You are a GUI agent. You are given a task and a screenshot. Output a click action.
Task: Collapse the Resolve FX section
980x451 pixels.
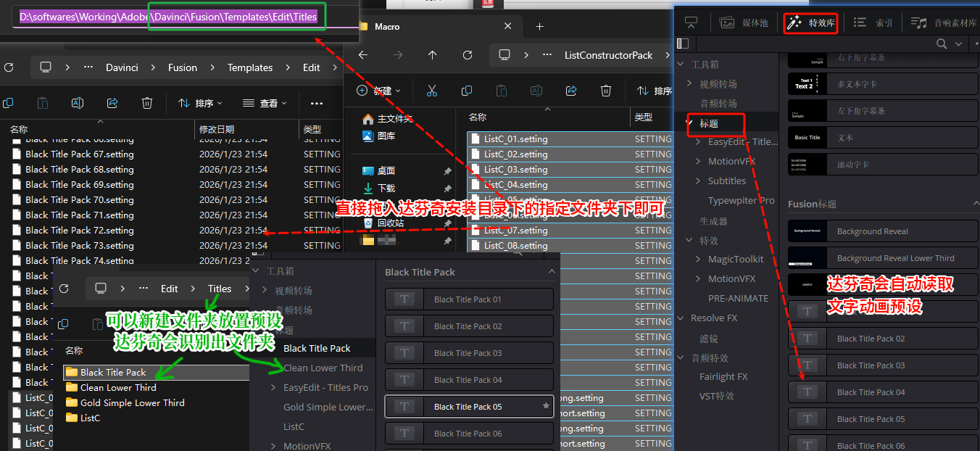pyautogui.click(x=681, y=318)
